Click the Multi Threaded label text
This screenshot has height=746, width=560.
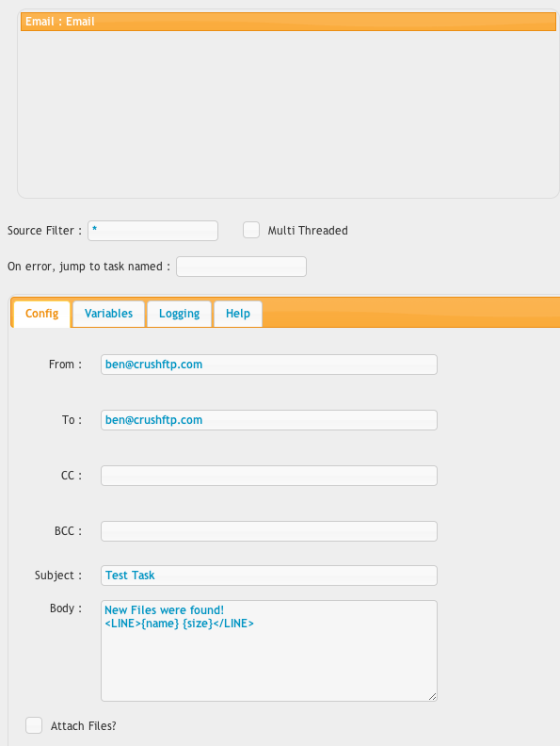click(308, 231)
